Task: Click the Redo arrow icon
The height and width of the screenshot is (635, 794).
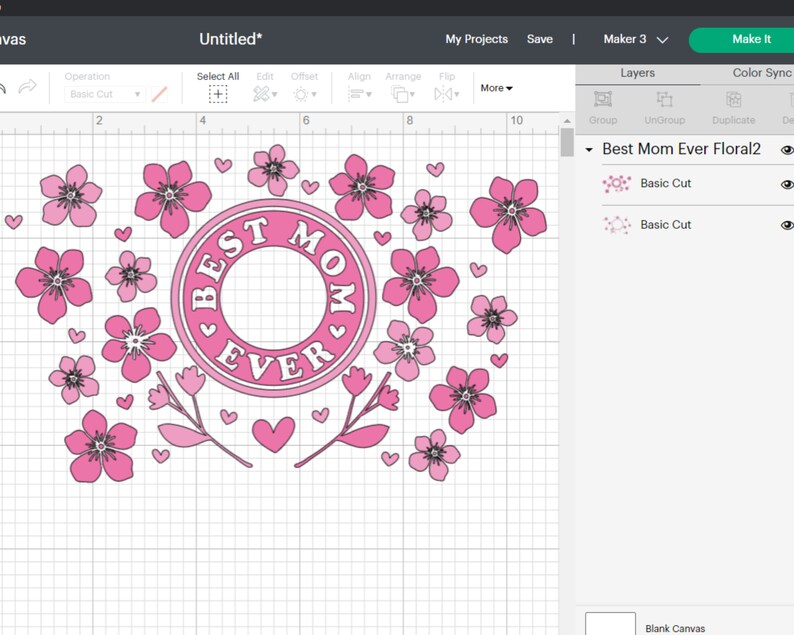Action: coord(27,87)
